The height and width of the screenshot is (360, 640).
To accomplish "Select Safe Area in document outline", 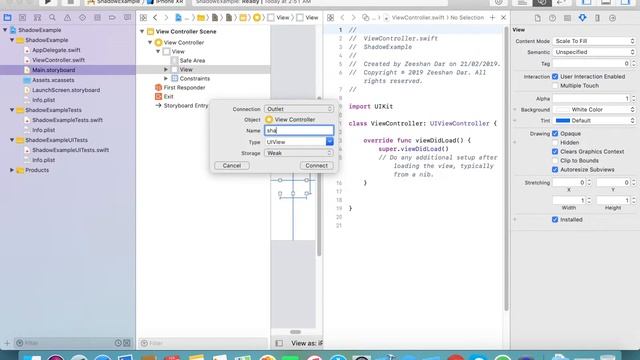I will (x=192, y=60).
